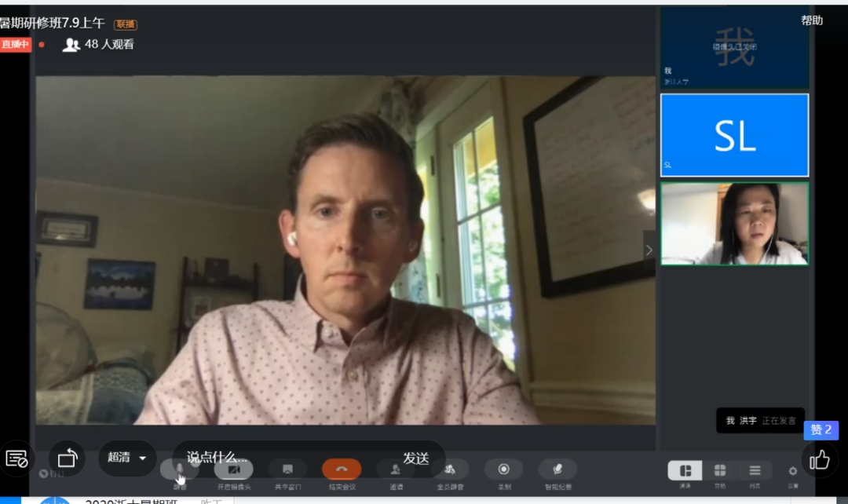This screenshot has width=848, height=504.
Task: Mute all participants (全员静音)
Action: 449,469
